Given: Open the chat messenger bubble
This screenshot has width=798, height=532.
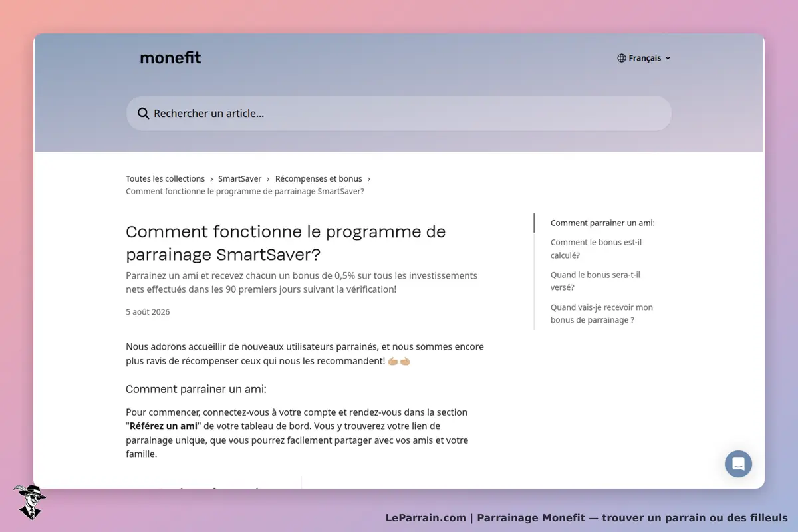Looking at the screenshot, I should pos(738,464).
